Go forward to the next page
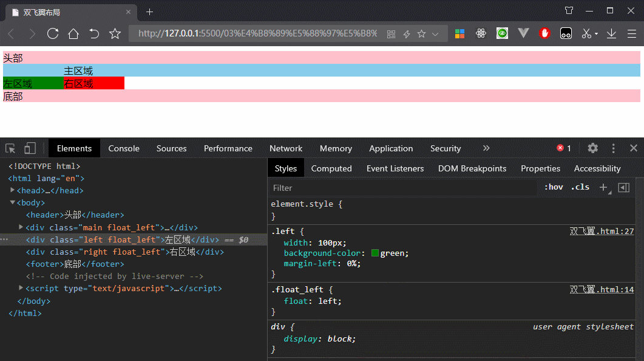Screen dimensions: 644x361 [x=32, y=33]
